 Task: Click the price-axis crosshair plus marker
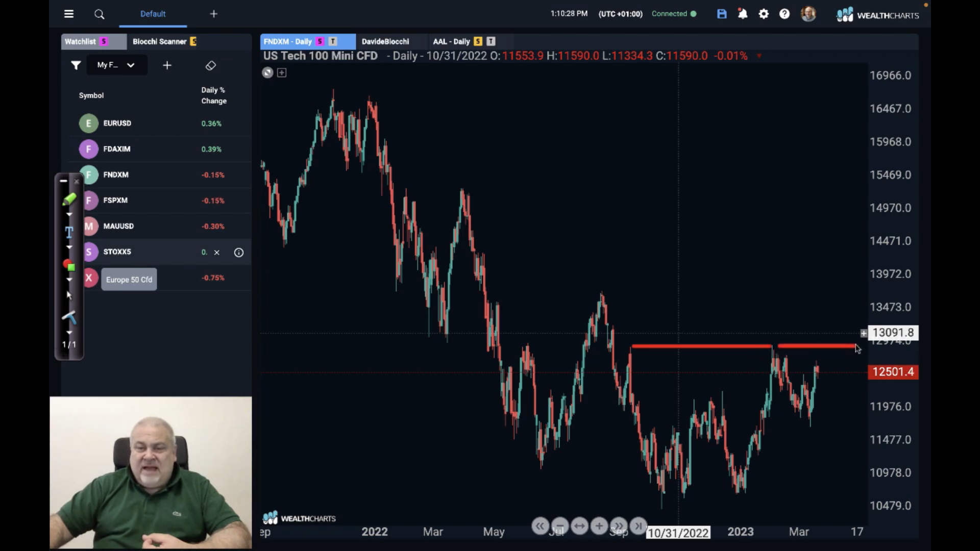point(864,333)
